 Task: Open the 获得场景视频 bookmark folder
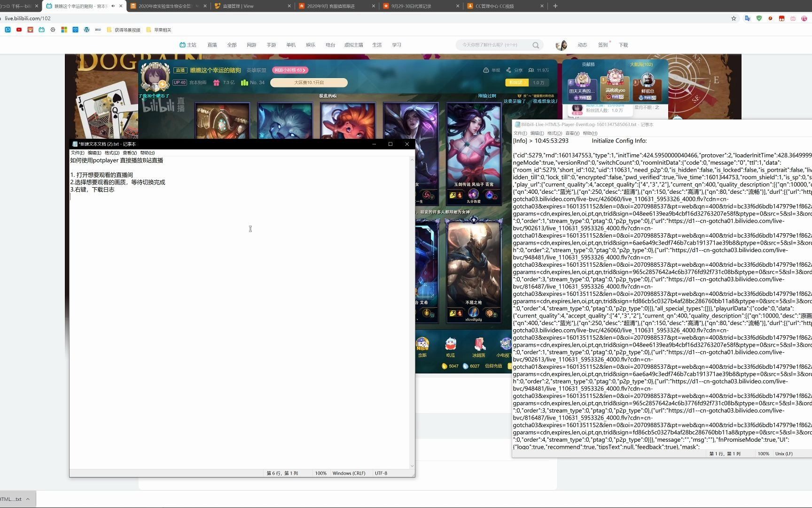[x=124, y=30]
